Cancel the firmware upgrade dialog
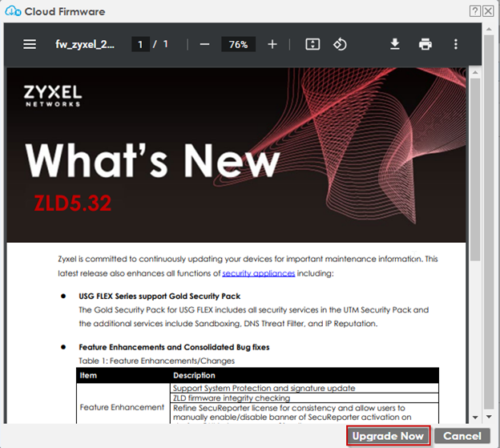Screen dimensions: 500x448 click(462, 436)
